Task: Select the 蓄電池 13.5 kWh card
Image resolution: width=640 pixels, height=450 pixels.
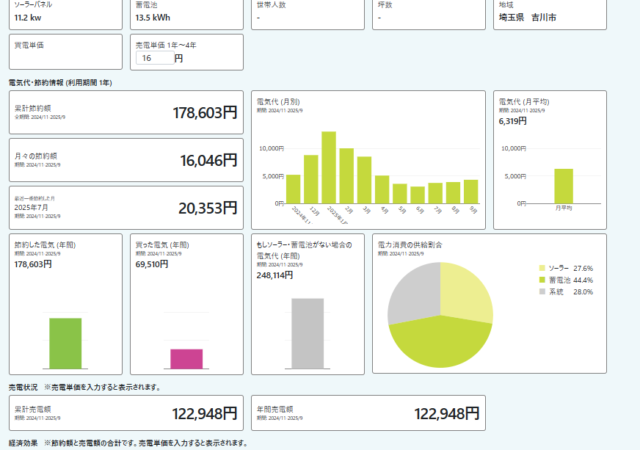Action: coord(186,14)
